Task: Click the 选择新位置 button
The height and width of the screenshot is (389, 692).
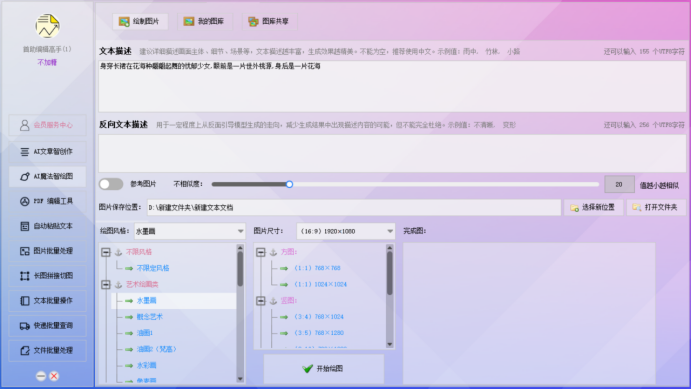Action: [593, 208]
